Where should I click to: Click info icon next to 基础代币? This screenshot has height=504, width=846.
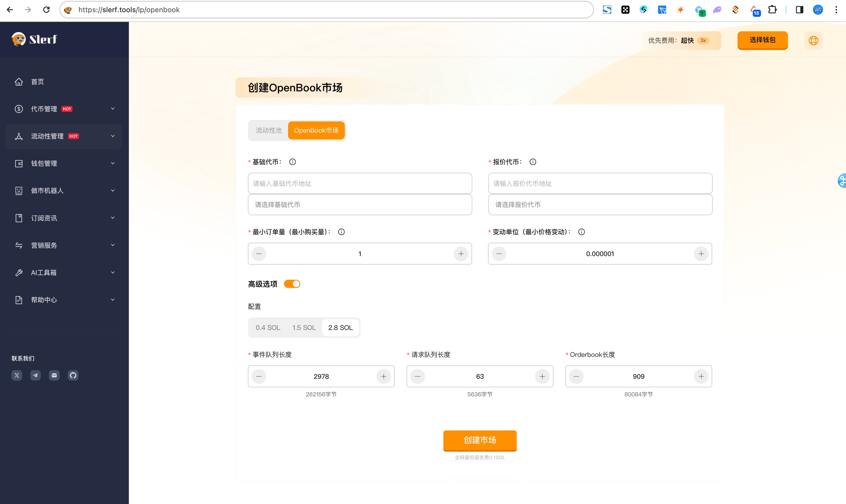[x=292, y=162]
